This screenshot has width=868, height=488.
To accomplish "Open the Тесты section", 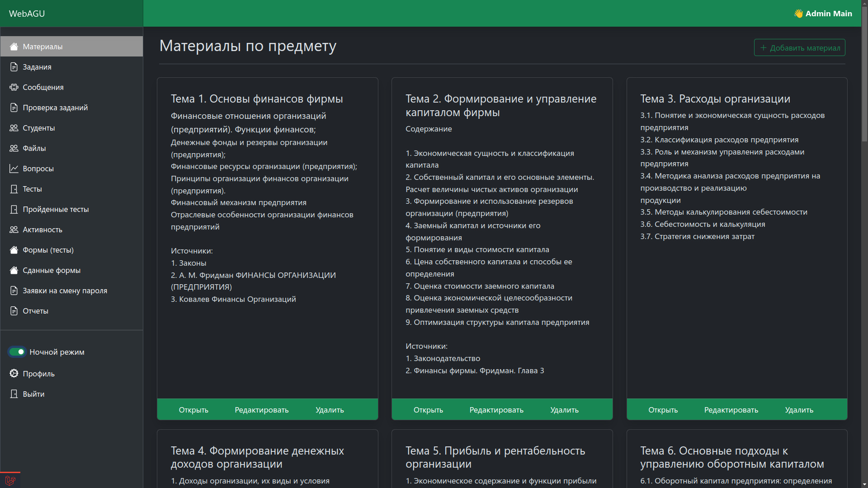I will tap(71, 189).
